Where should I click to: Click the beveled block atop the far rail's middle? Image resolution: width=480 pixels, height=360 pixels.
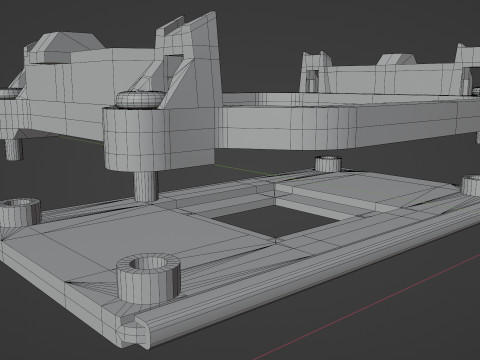(397, 59)
